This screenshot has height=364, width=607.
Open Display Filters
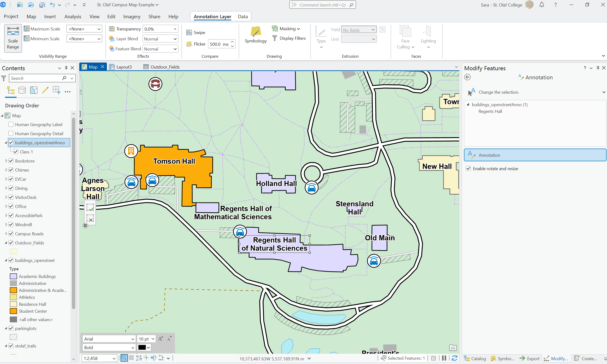point(289,38)
